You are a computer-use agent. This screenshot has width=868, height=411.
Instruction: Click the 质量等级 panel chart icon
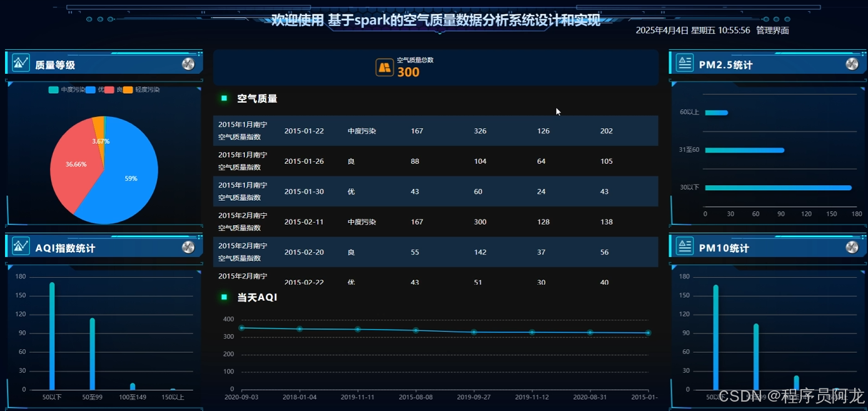click(21, 63)
